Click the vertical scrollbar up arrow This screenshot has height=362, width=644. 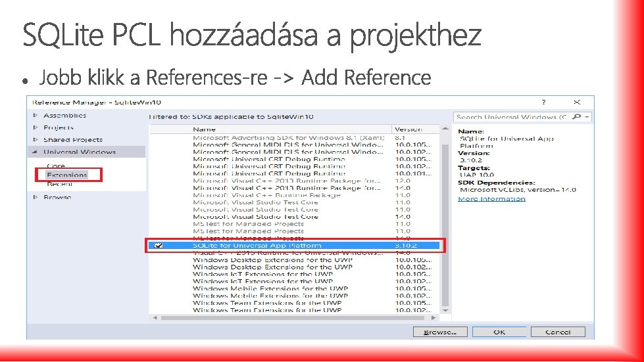tap(445, 129)
